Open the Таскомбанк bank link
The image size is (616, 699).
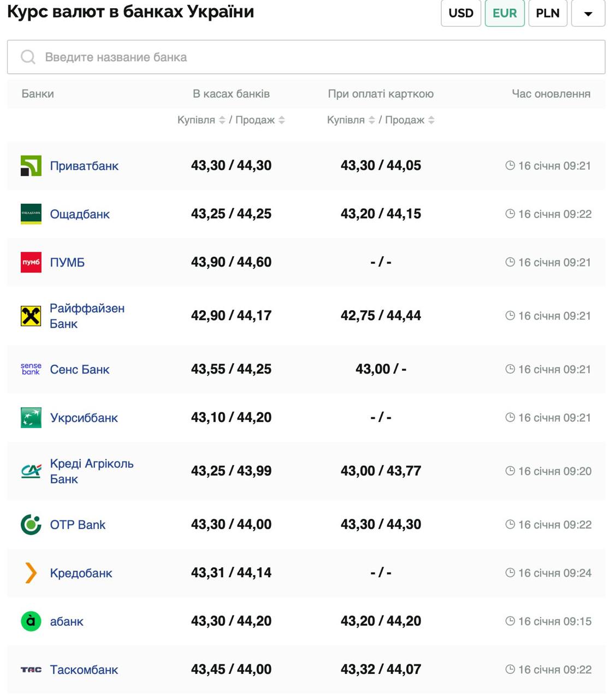pyautogui.click(x=84, y=670)
